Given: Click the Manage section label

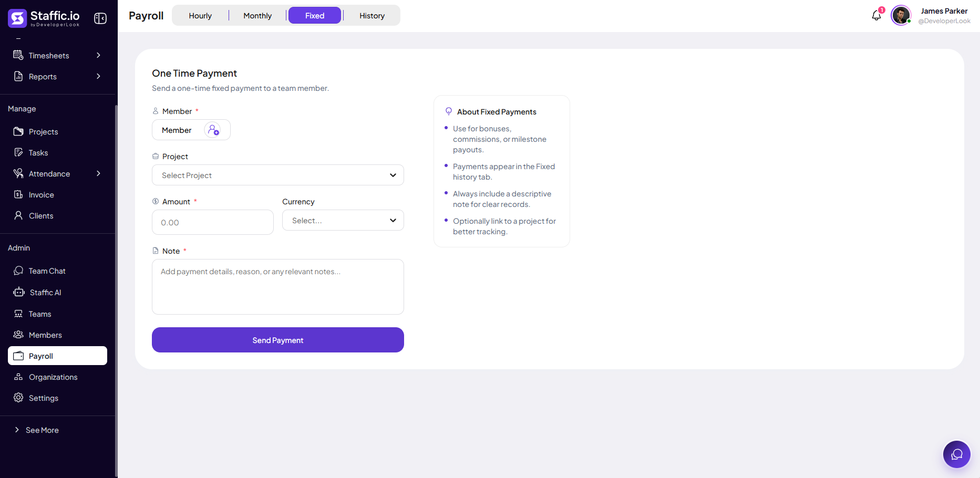Looking at the screenshot, I should pyautogui.click(x=22, y=108).
